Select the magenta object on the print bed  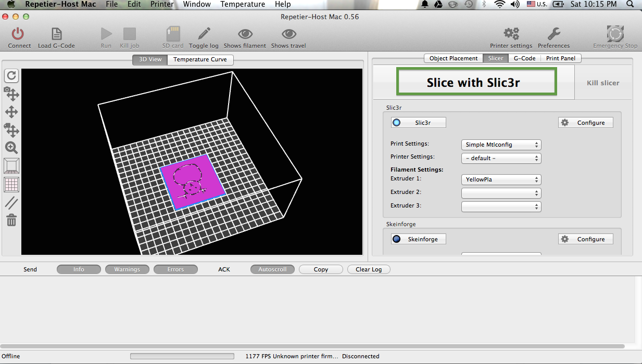(193, 182)
